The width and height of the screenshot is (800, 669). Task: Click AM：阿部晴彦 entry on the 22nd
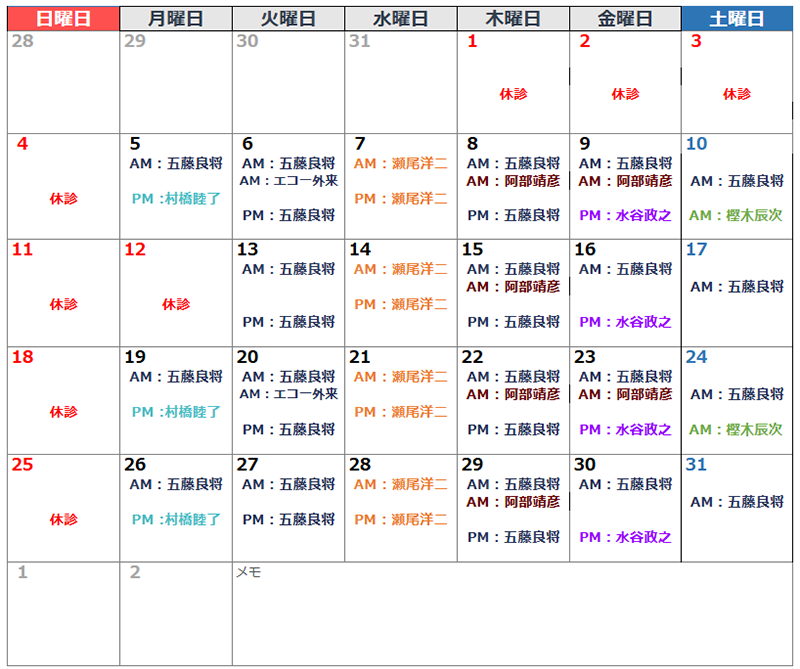[x=513, y=394]
